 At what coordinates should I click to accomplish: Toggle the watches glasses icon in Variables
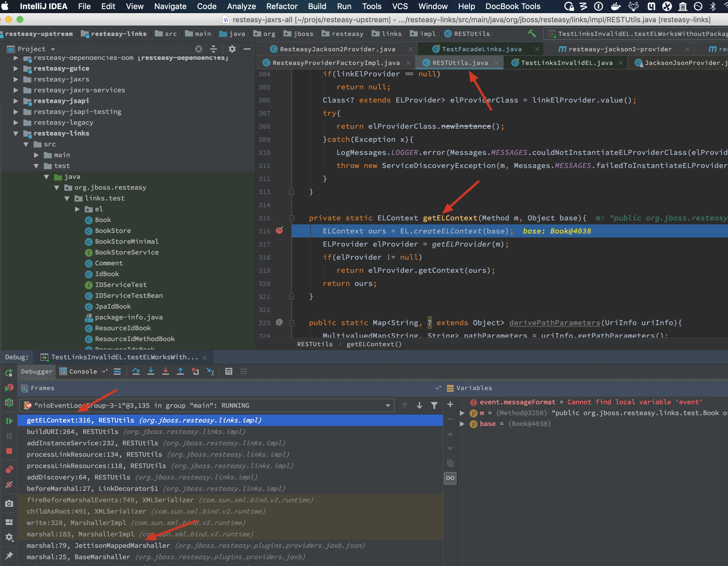tap(450, 478)
